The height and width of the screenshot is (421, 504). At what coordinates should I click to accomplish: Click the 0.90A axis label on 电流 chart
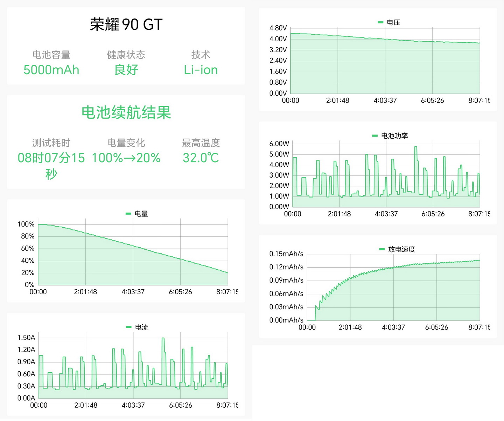(26, 362)
